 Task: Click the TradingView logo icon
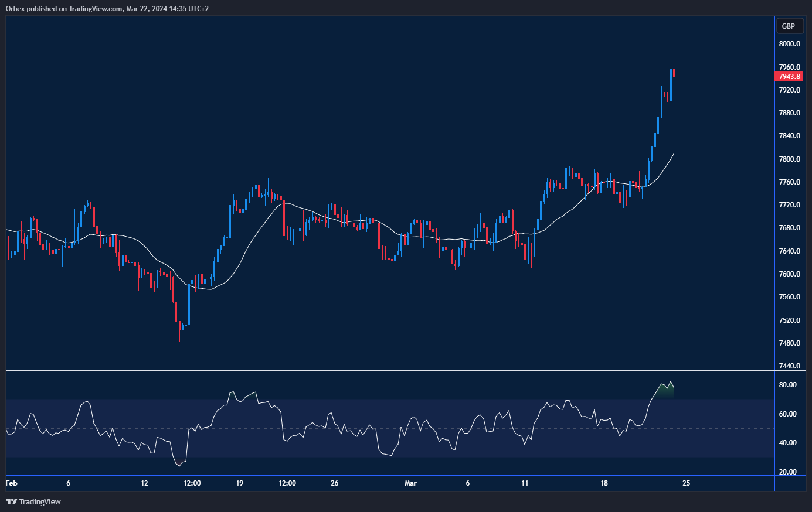(11, 501)
